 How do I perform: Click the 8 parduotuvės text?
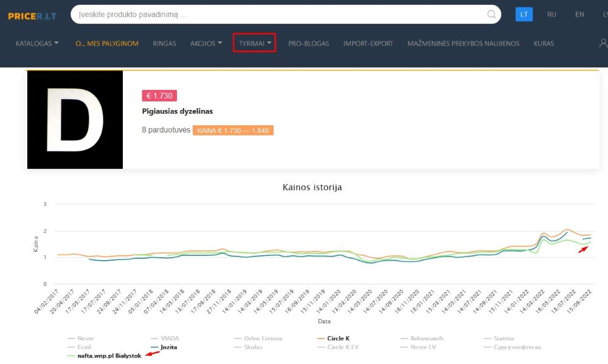click(166, 130)
